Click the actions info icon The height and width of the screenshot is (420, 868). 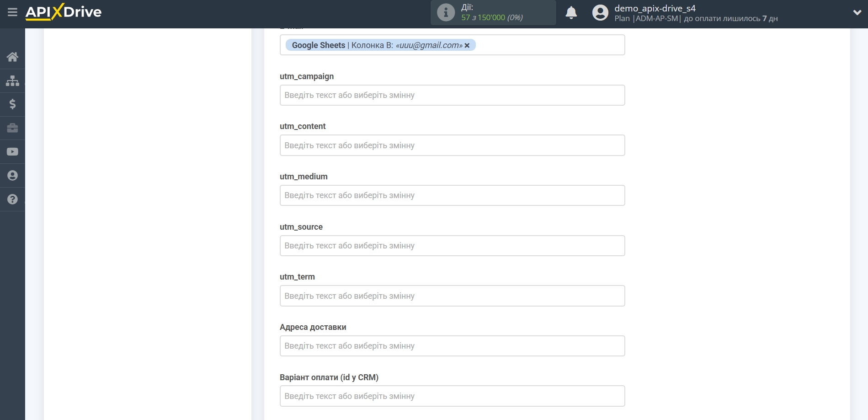[x=446, y=12]
